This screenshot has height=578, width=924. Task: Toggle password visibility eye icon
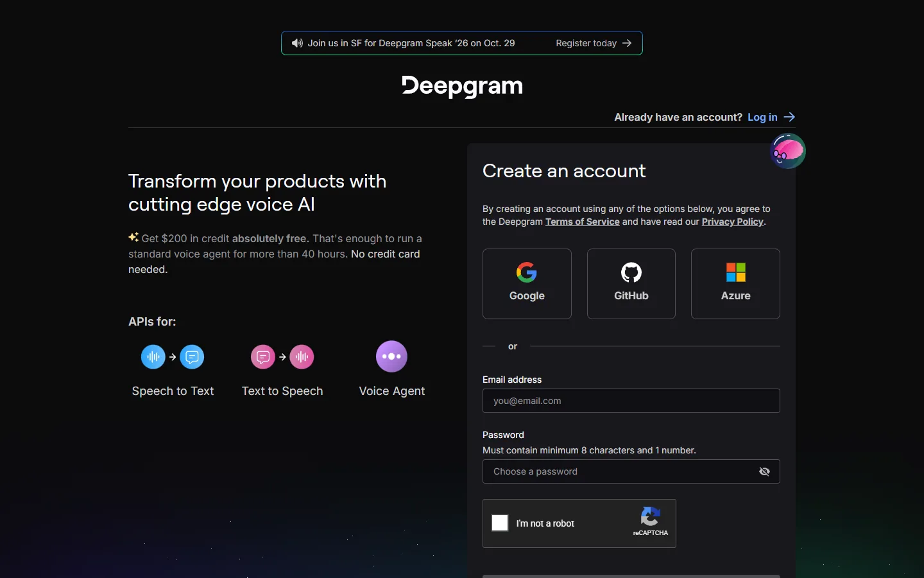pos(764,471)
